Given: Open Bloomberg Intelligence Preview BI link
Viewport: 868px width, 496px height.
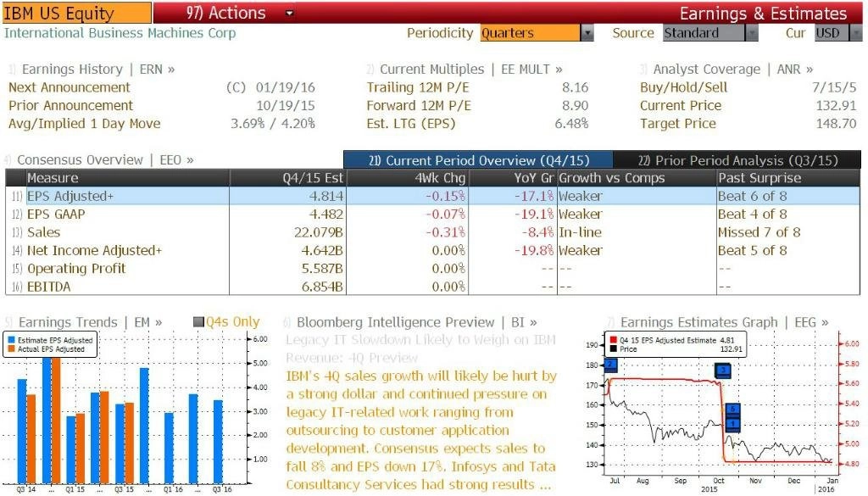Looking at the screenshot, I should tap(416, 322).
